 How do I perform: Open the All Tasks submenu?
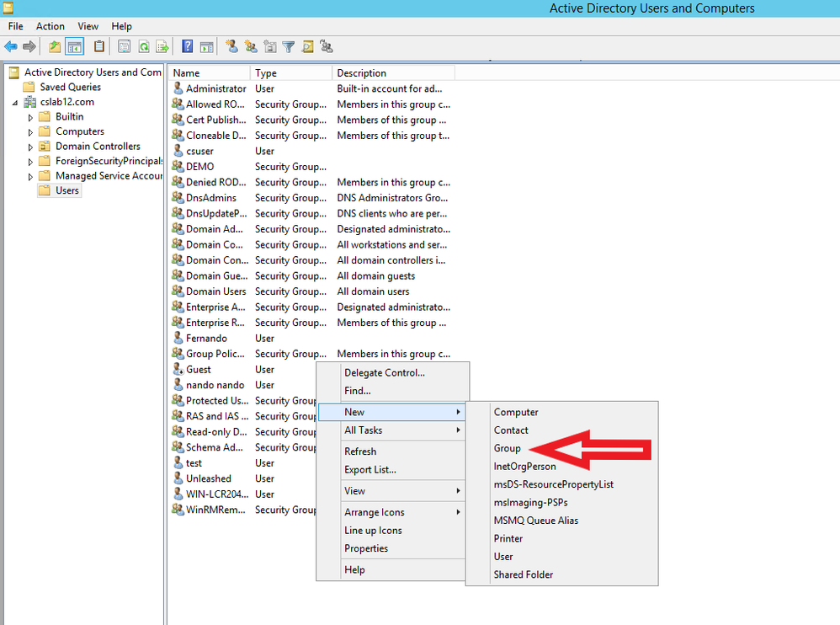point(364,430)
